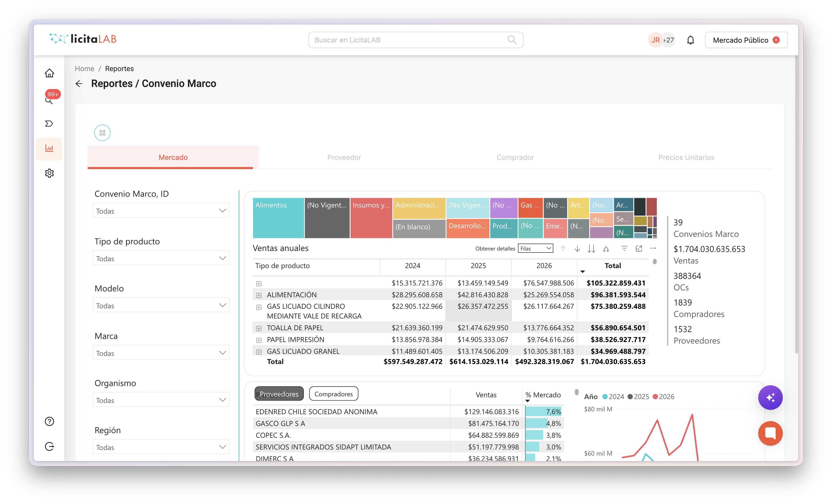Screen dimensions: 832x504
Task: Open the Convenio Marco, ID dropdown
Action: click(161, 211)
